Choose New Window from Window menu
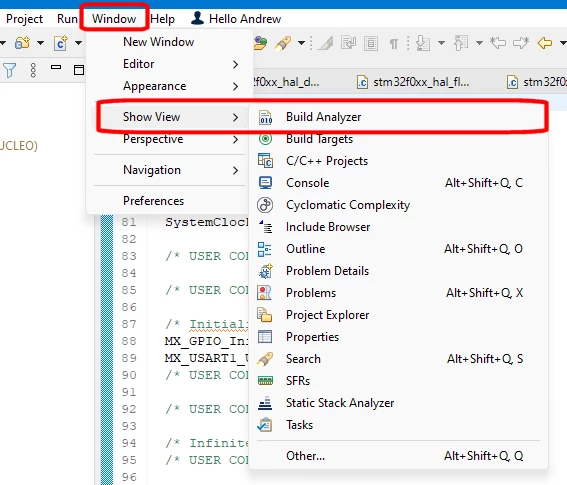 pos(169,42)
